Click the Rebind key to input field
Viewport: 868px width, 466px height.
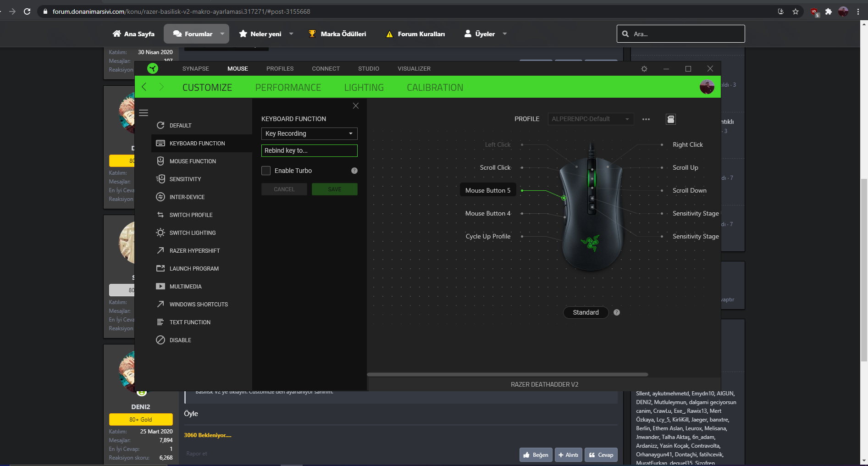tap(310, 150)
